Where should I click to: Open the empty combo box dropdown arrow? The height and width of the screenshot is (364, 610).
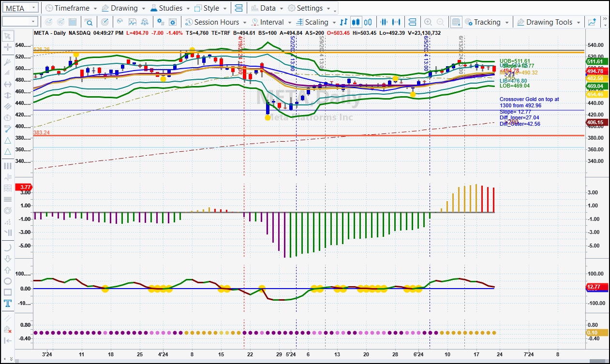[x=33, y=22]
